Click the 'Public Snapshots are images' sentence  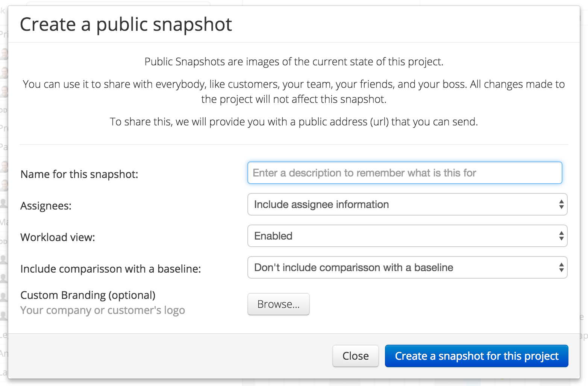pos(294,62)
